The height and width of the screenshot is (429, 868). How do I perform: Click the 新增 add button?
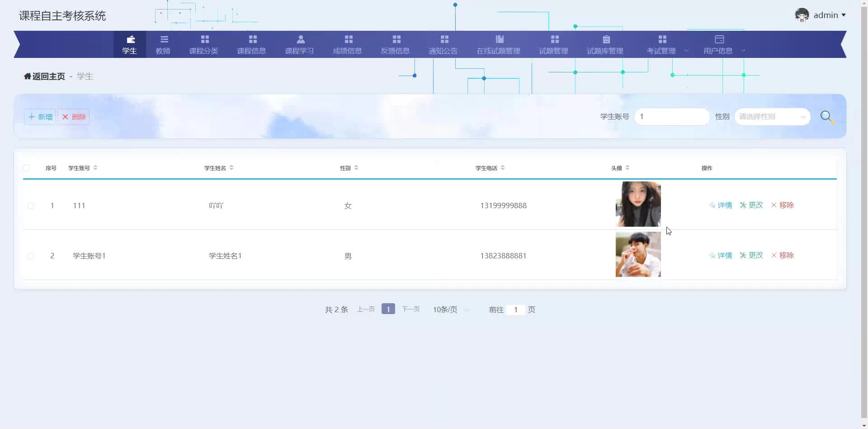[x=40, y=117]
